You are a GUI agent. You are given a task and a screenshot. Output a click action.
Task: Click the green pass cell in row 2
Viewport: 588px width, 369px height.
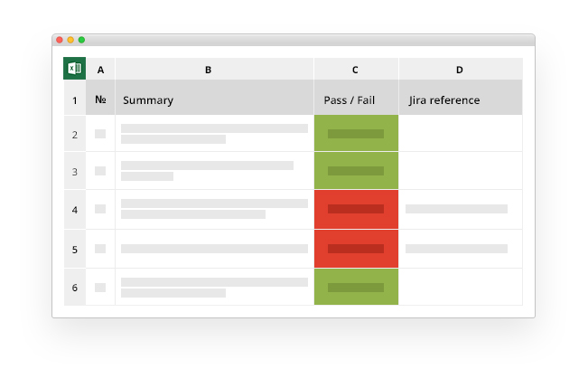click(x=356, y=134)
